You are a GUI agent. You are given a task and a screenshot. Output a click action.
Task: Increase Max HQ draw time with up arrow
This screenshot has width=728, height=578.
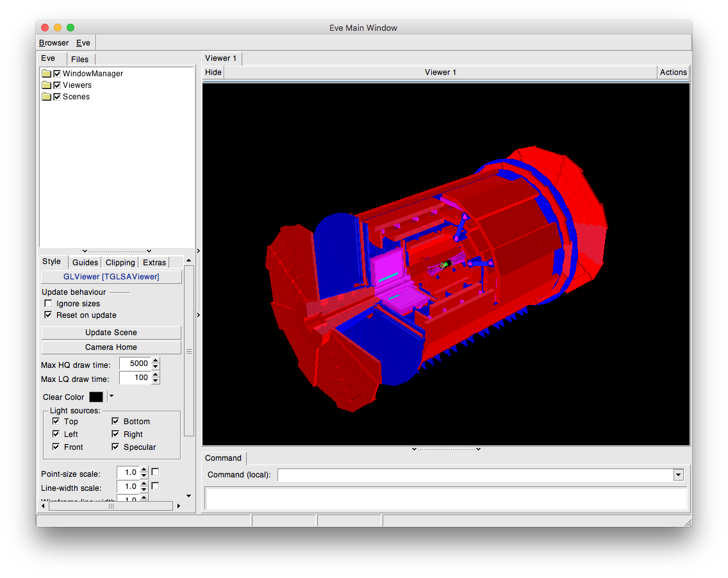156,361
